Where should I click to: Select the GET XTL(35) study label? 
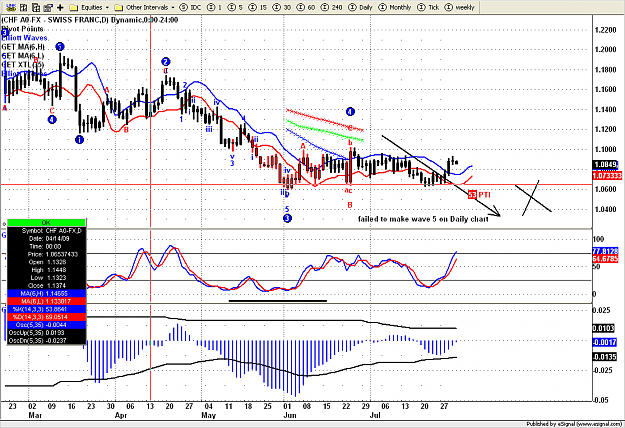point(23,65)
